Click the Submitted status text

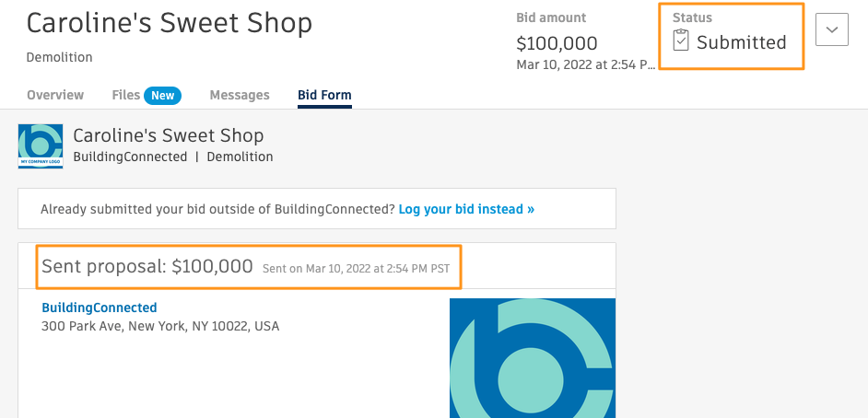(x=741, y=42)
